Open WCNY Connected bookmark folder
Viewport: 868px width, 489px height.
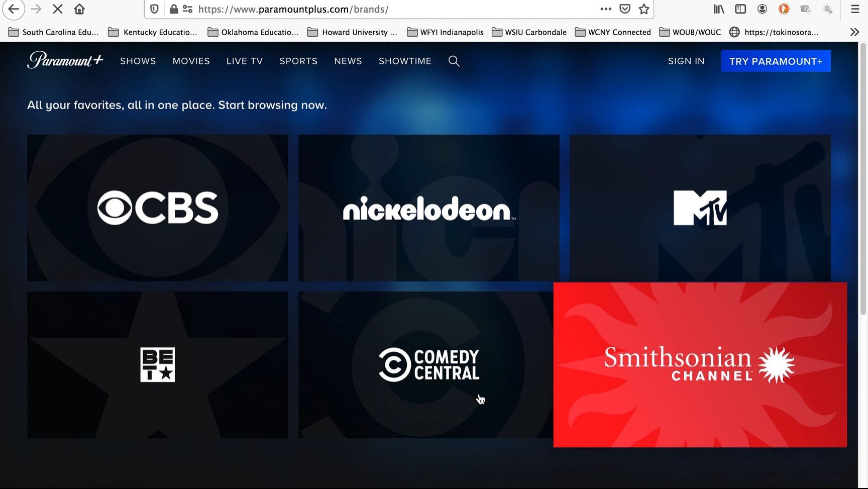(x=613, y=32)
